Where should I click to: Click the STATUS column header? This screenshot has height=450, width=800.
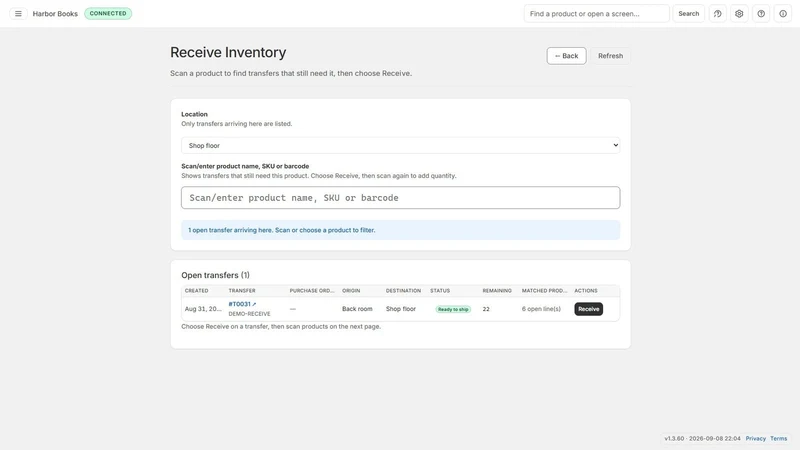[440, 290]
